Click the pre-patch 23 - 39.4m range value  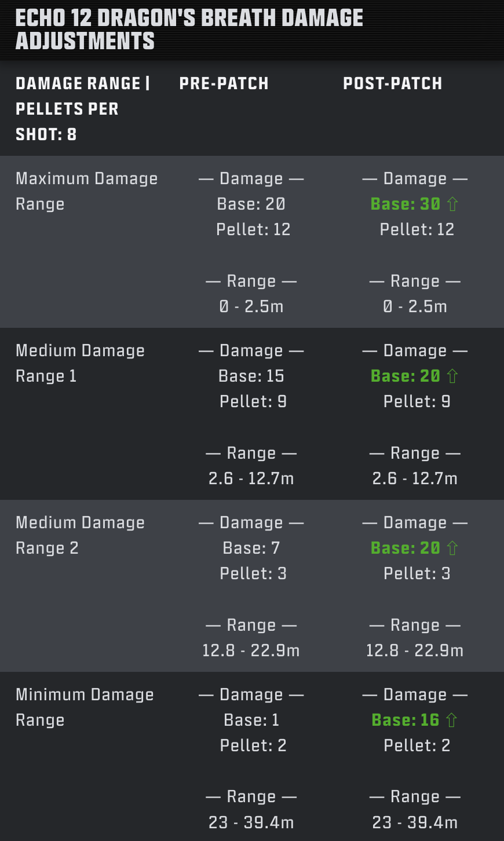pyautogui.click(x=251, y=822)
